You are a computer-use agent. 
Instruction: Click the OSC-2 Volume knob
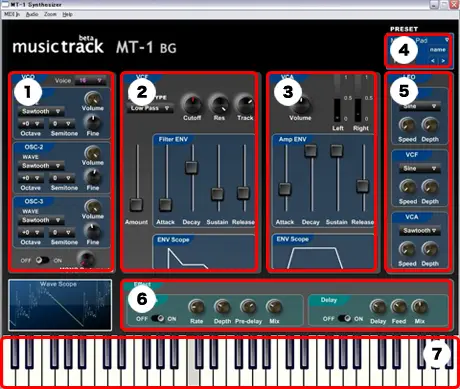point(93,153)
